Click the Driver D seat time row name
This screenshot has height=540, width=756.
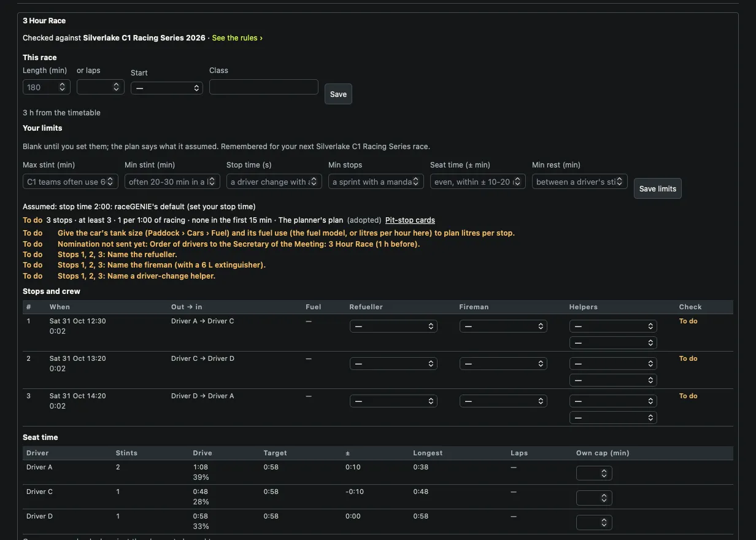point(39,516)
